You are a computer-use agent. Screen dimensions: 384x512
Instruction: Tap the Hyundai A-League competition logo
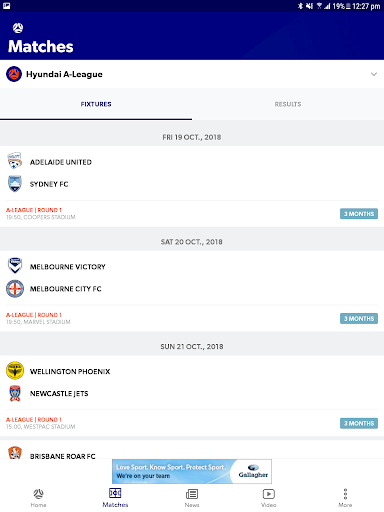tap(14, 74)
